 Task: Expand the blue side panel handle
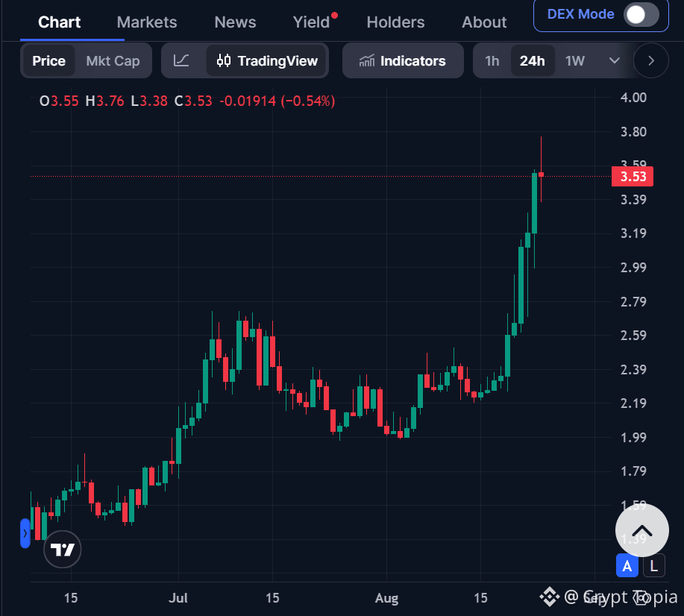click(x=25, y=533)
